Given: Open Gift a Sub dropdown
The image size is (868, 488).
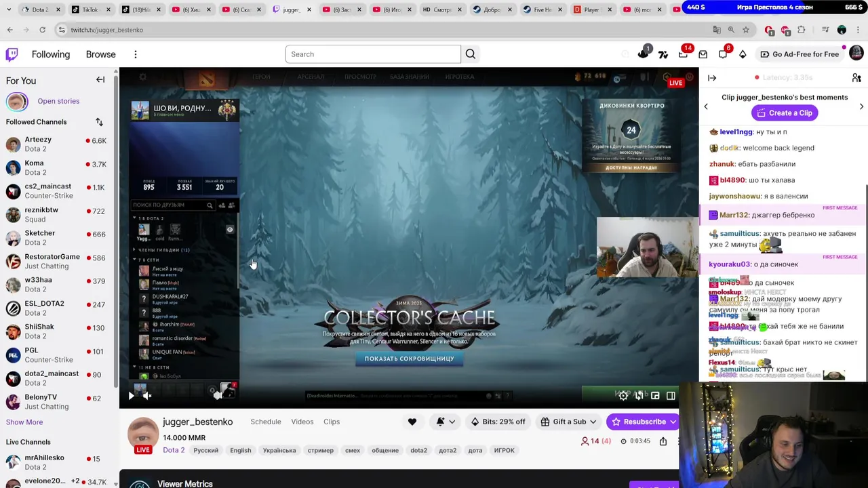Looking at the screenshot, I should tap(569, 422).
